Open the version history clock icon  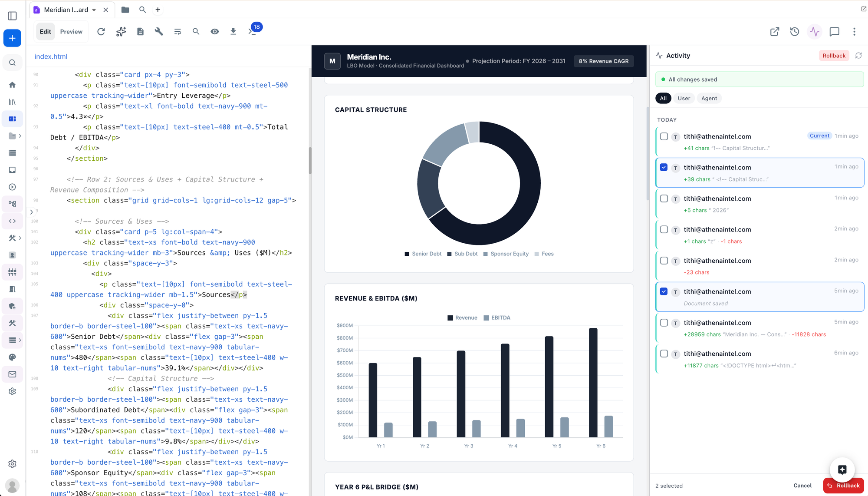794,31
